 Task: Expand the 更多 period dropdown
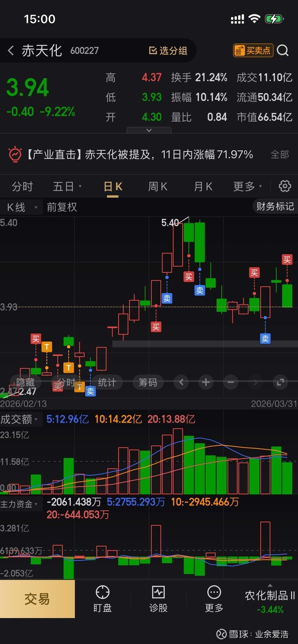point(247,186)
